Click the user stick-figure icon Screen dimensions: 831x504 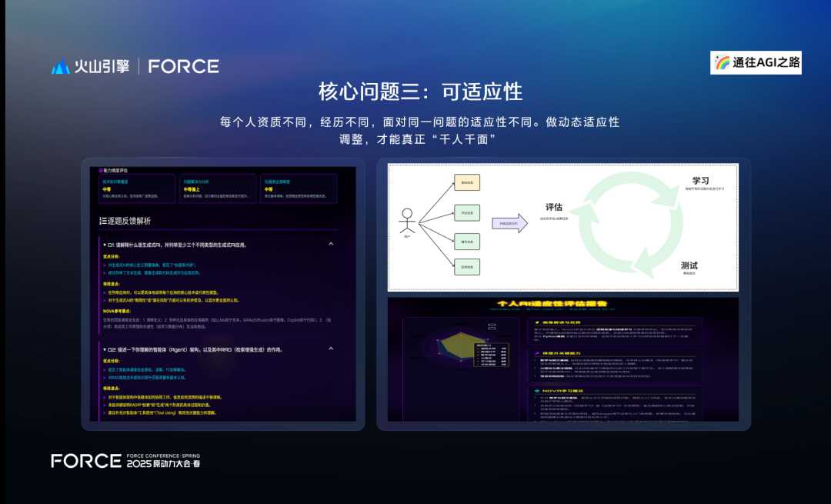click(407, 222)
